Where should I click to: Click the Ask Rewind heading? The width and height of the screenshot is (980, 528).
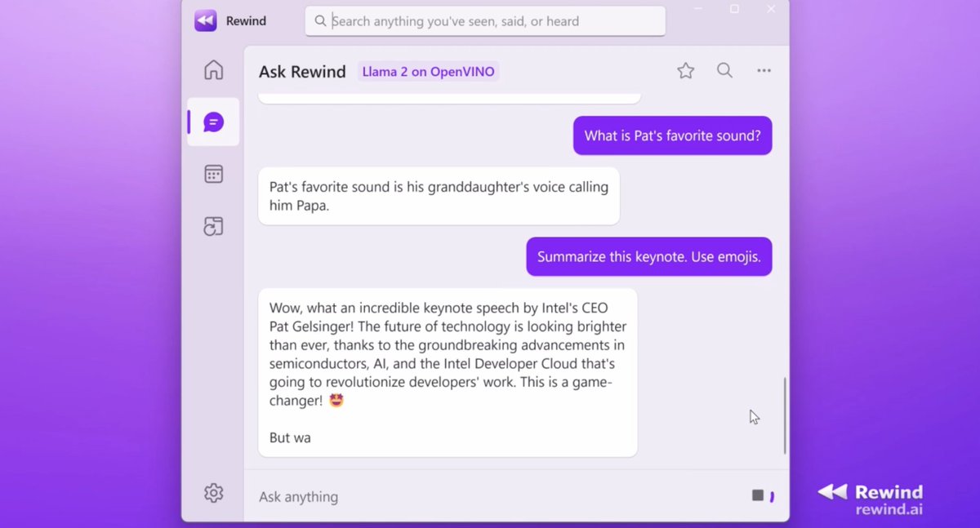[x=302, y=72]
